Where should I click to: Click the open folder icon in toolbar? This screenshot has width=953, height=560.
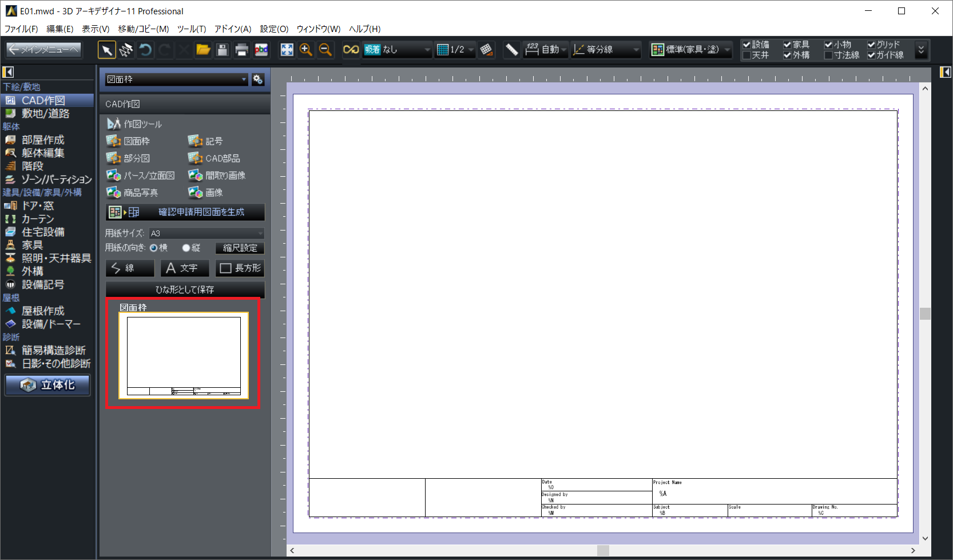(x=203, y=50)
